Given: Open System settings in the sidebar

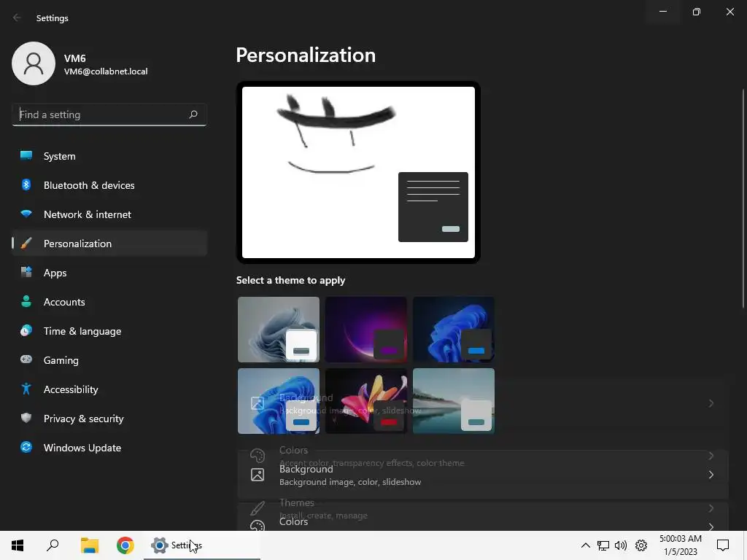Looking at the screenshot, I should coord(109,156).
